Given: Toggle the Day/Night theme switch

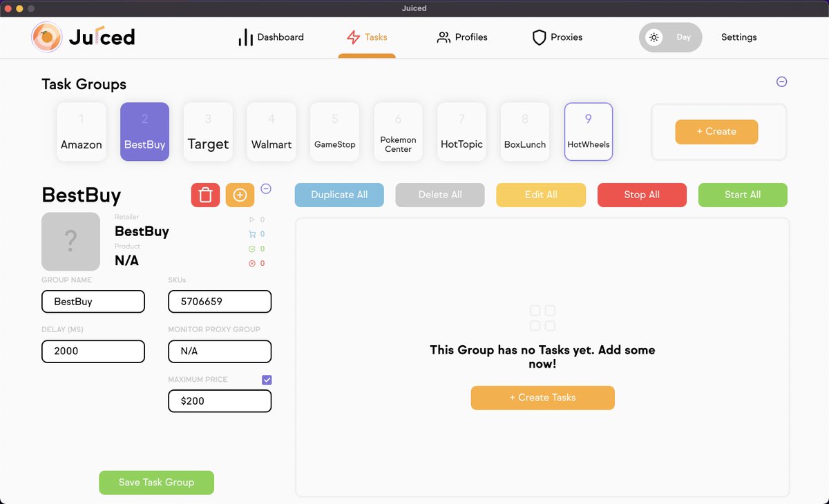Looking at the screenshot, I should [670, 37].
